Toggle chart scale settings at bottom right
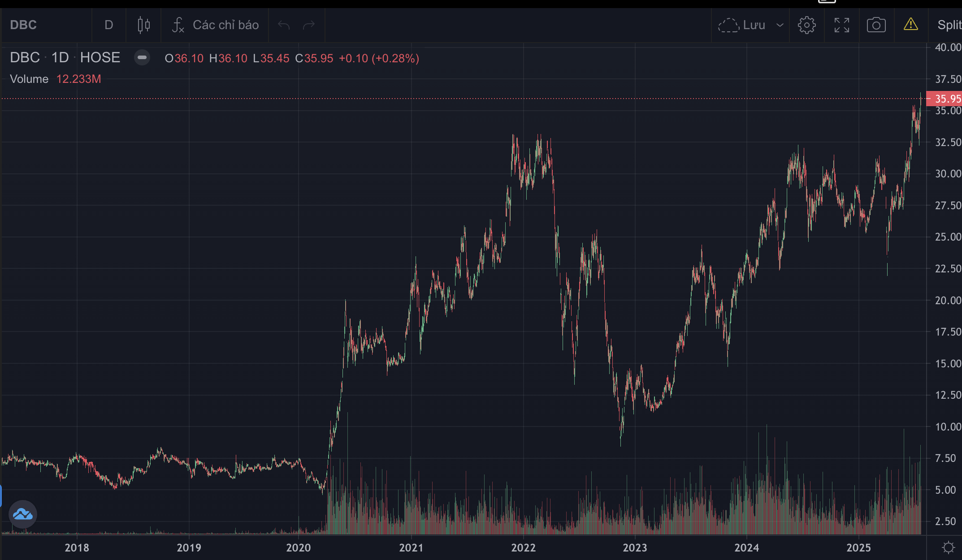Image resolution: width=962 pixels, height=560 pixels. pyautogui.click(x=949, y=547)
